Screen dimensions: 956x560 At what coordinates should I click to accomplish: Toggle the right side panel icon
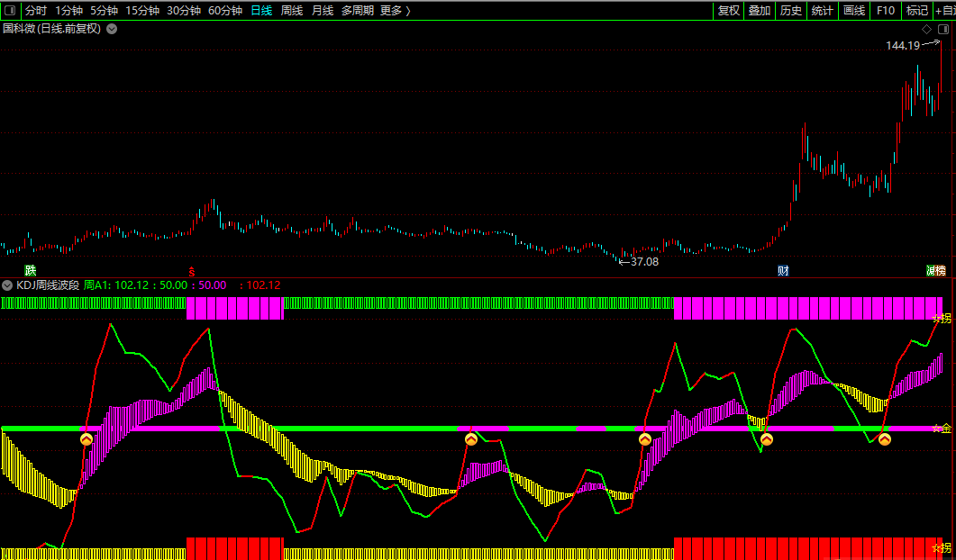tap(943, 29)
